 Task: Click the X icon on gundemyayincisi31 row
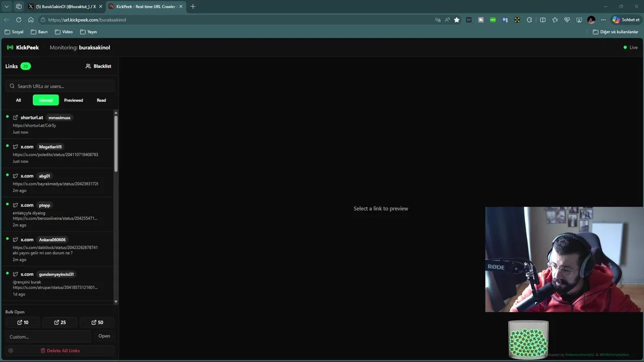(15, 275)
